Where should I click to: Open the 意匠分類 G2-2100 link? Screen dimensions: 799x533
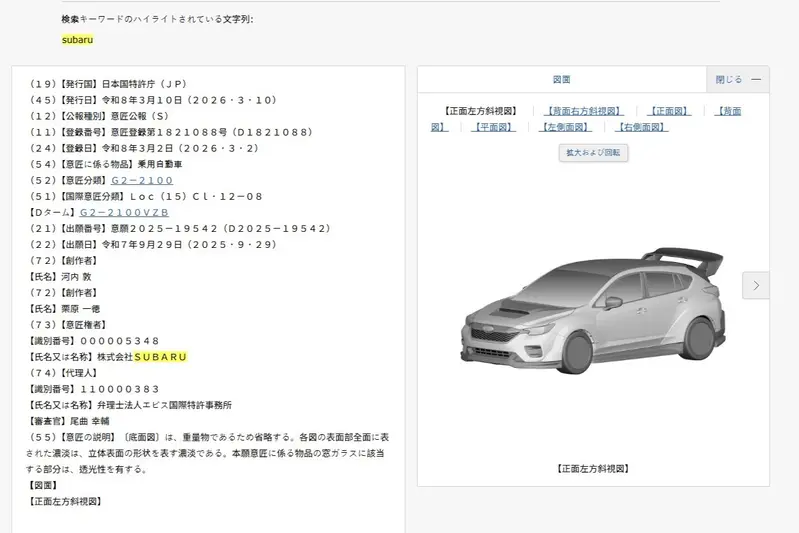pyautogui.click(x=142, y=181)
